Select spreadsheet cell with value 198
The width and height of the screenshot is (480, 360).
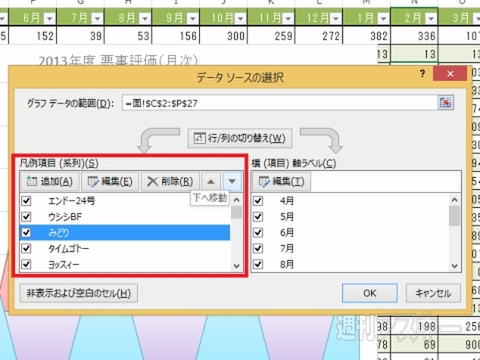click(x=414, y=326)
